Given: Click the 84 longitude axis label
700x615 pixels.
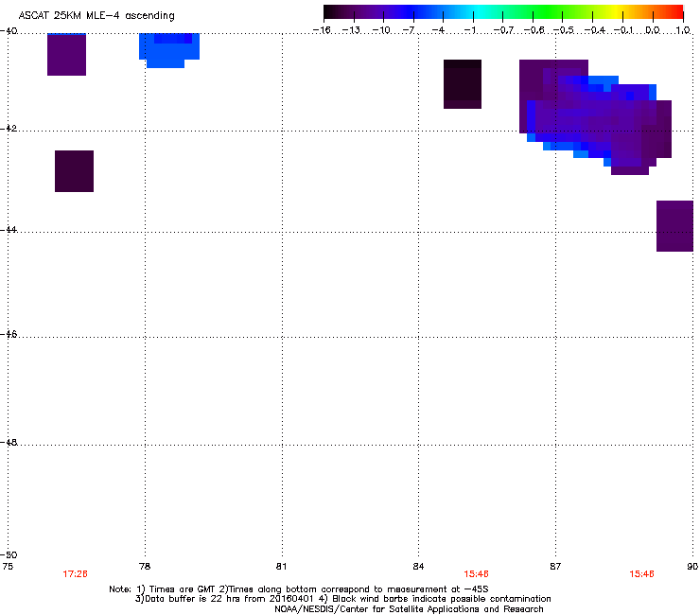Looking at the screenshot, I should (x=418, y=567).
